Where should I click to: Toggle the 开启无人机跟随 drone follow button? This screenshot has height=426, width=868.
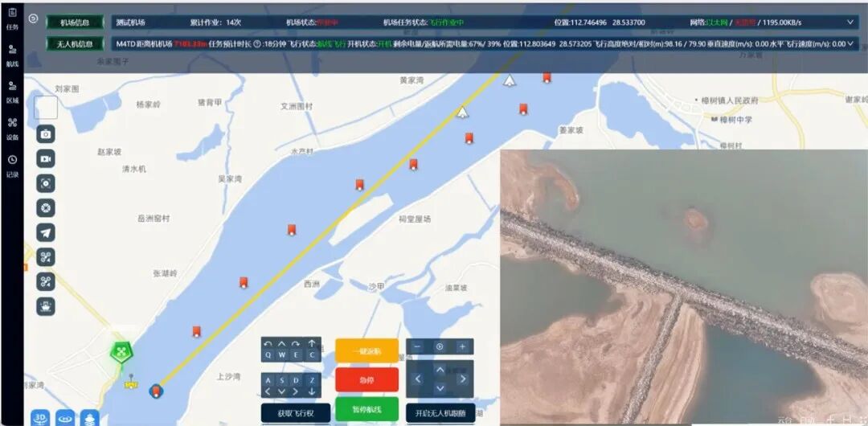click(x=440, y=413)
